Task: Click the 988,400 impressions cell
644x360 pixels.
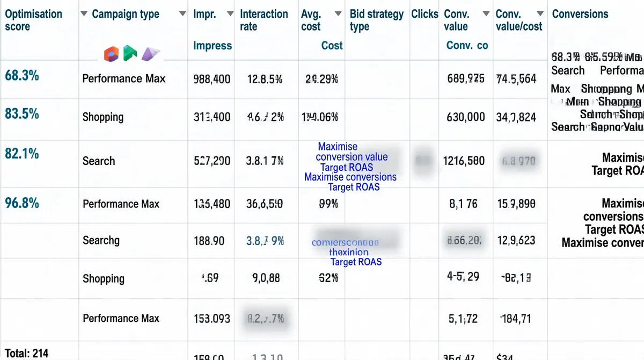Action: (x=211, y=79)
